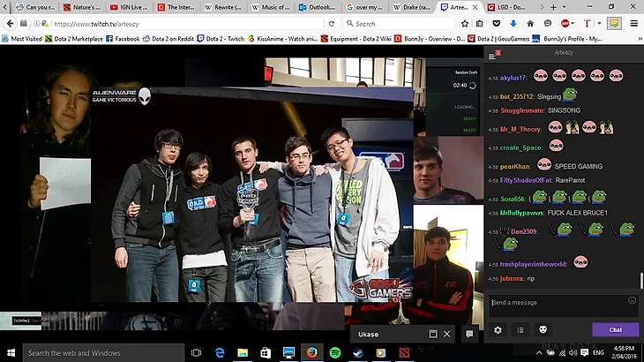
Task: Open Mr_M_Theory's username in chat
Action: [520, 129]
